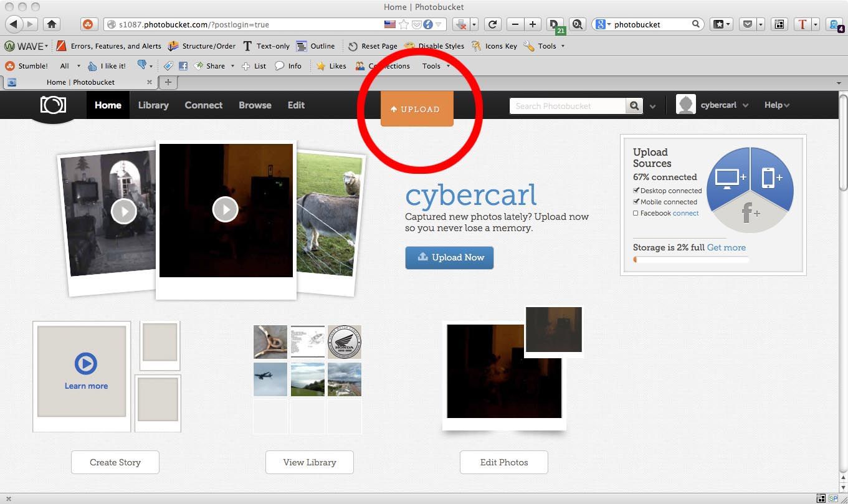Click WAVE Reset Page
The height and width of the screenshot is (504, 848).
click(373, 46)
